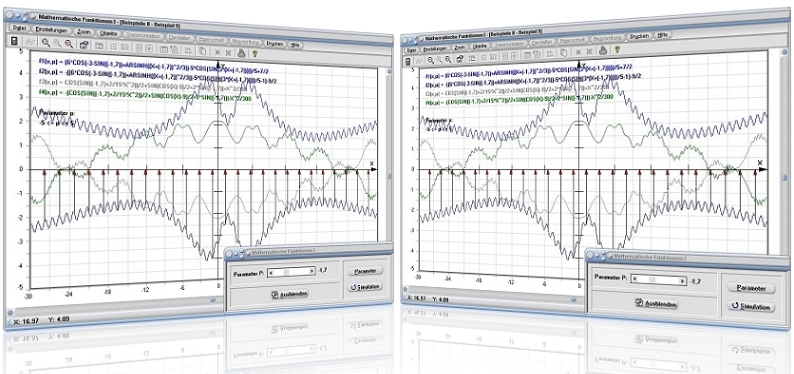Click light bulb hint icon in left window
Screen dimensions: 794x374
(255, 54)
